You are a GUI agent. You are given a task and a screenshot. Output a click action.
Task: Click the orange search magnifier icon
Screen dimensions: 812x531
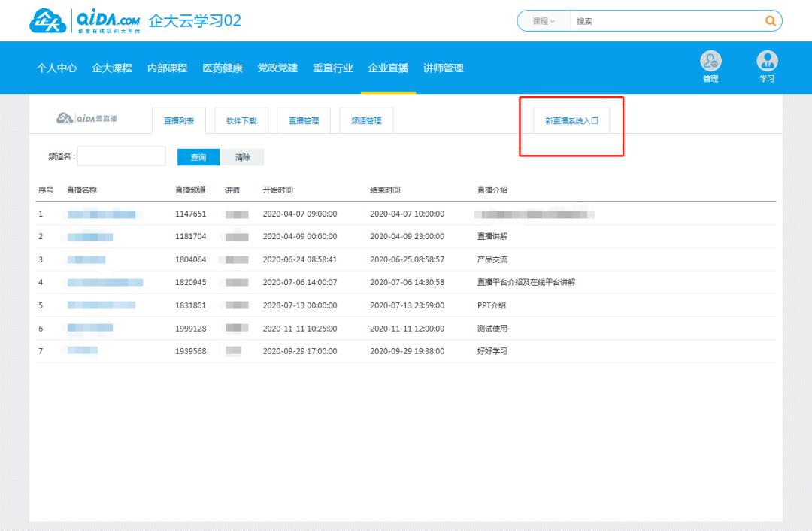coord(770,21)
